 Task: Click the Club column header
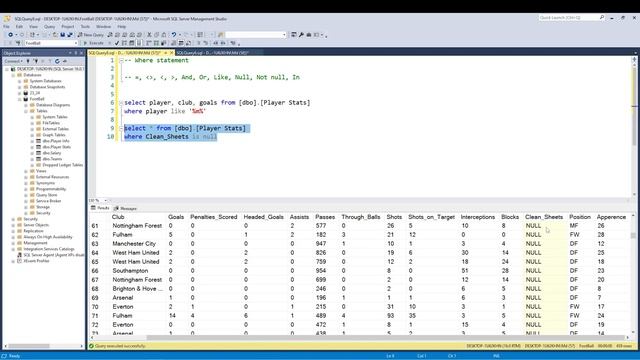pyautogui.click(x=118, y=217)
